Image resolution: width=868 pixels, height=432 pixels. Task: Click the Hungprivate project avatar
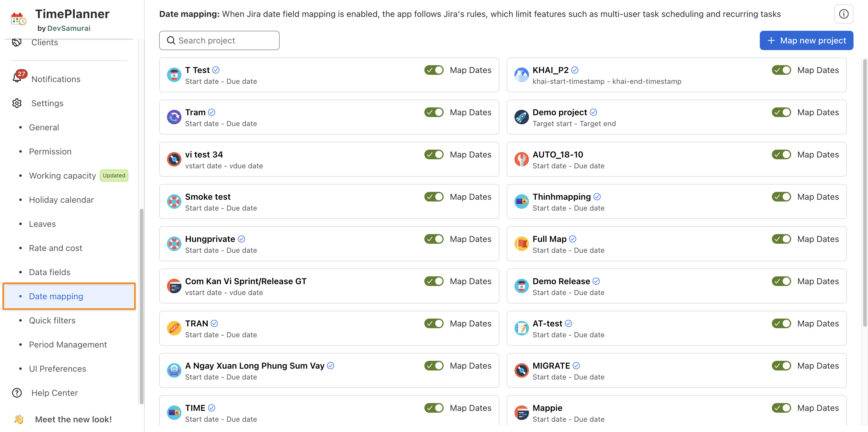[174, 243]
